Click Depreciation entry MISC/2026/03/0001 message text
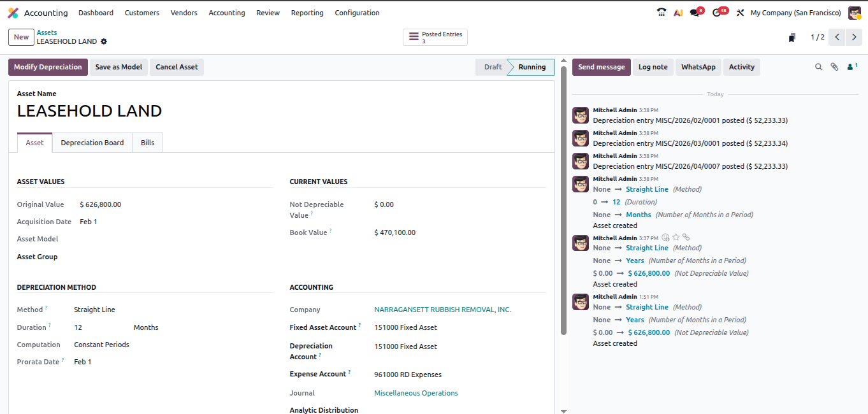Screen dimensions: 868x414 [x=690, y=143]
